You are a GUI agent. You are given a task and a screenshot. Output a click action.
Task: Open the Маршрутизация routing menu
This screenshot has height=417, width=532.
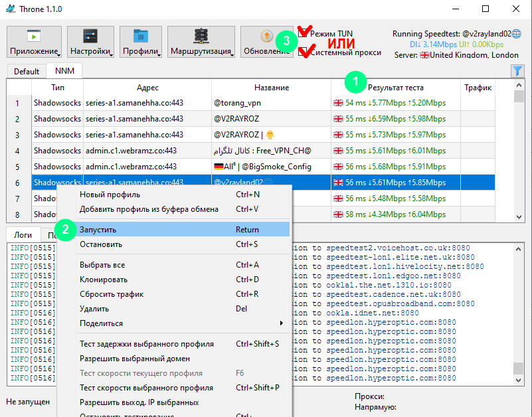(x=201, y=42)
